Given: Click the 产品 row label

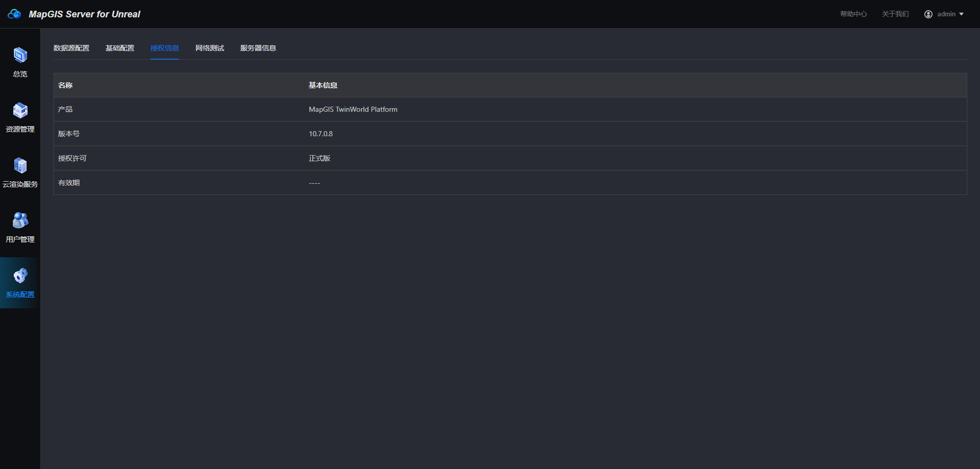Looking at the screenshot, I should tap(65, 109).
